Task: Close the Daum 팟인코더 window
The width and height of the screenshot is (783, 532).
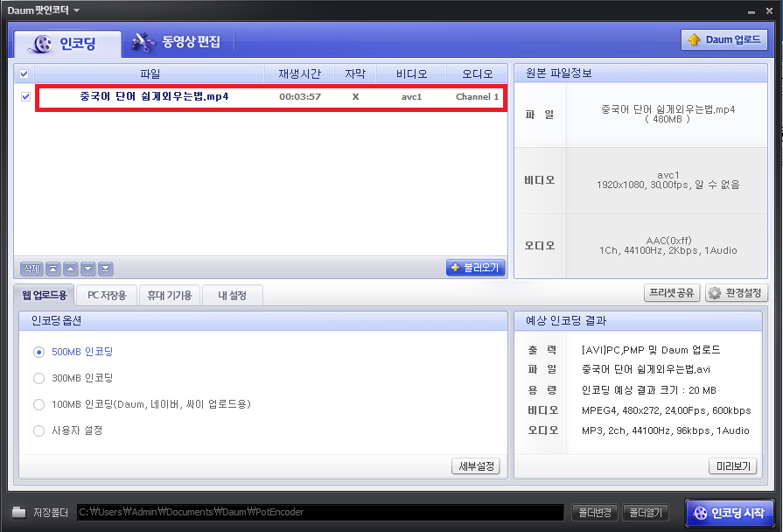Action: tap(769, 10)
